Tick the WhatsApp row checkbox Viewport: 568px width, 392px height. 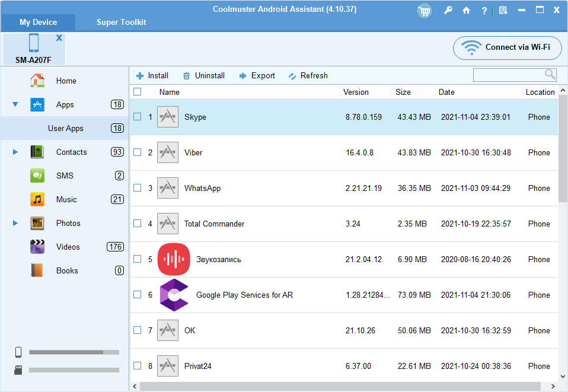click(x=138, y=188)
